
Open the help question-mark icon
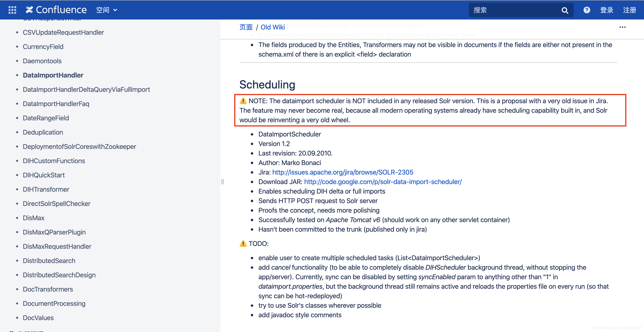[587, 10]
